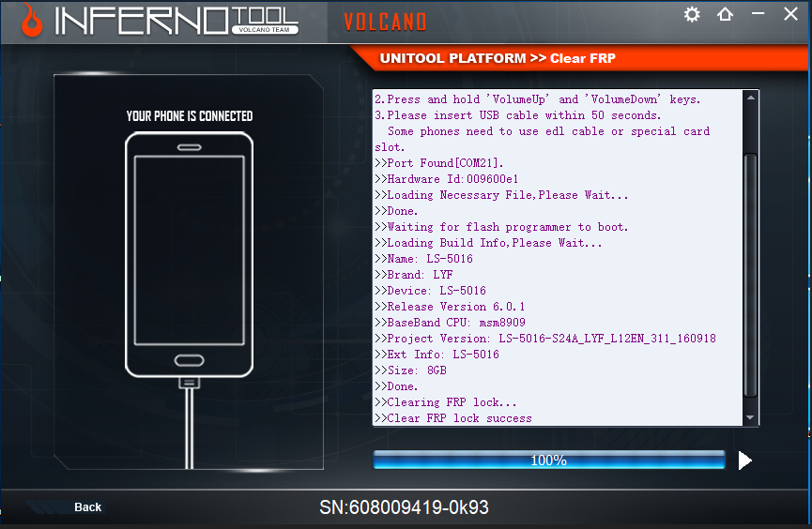812x529 pixels.
Task: Click the VOLCANO label in header
Action: click(x=385, y=22)
